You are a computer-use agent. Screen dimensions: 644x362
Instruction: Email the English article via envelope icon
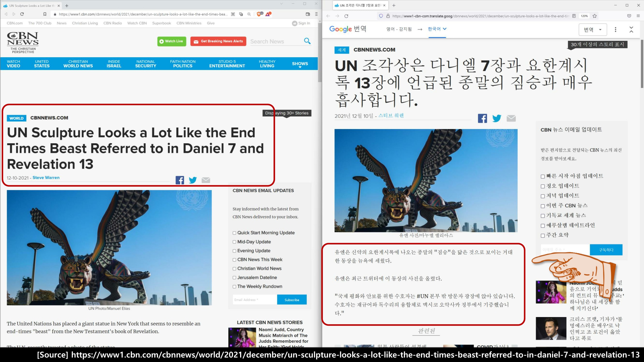click(x=206, y=180)
